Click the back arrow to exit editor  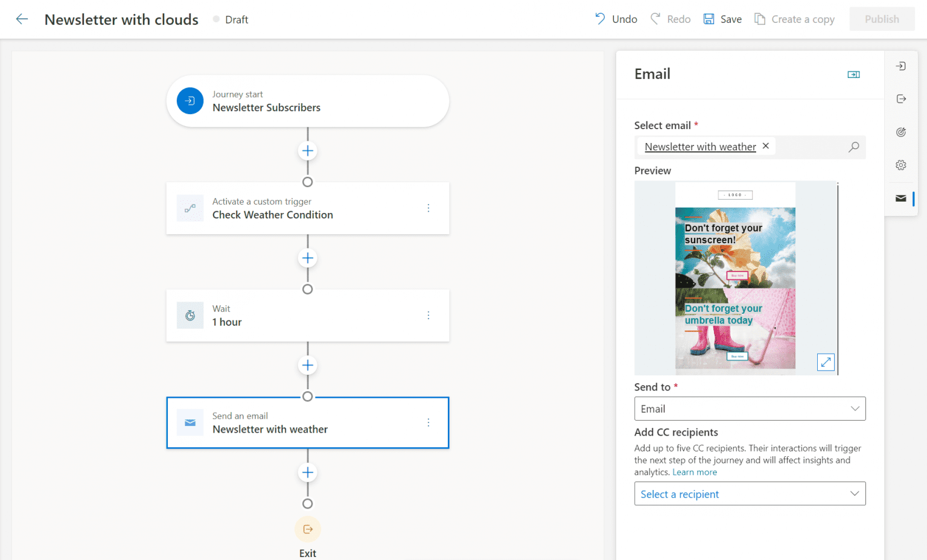[22, 19]
